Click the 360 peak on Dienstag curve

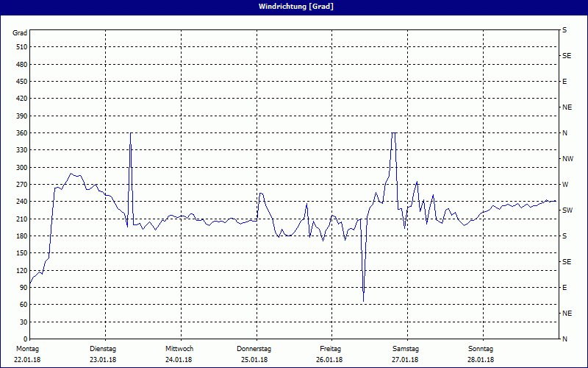click(x=131, y=133)
